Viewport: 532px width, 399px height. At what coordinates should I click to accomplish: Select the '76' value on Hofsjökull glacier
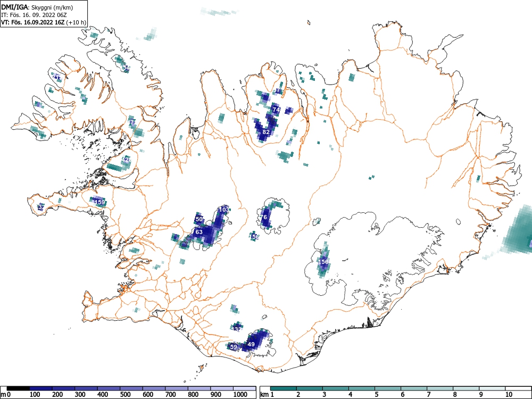tap(264, 217)
